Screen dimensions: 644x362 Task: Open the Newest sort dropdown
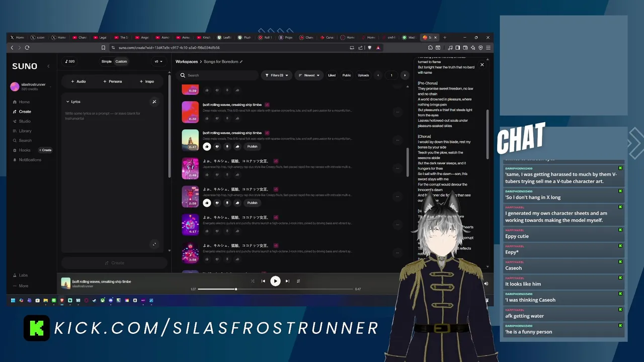point(309,75)
